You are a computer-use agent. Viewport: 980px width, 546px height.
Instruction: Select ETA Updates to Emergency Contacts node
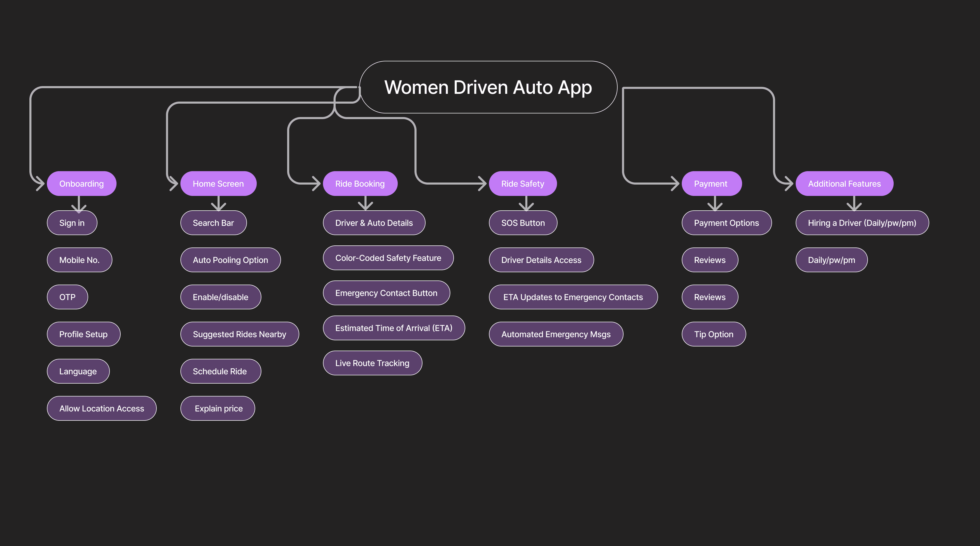(573, 297)
